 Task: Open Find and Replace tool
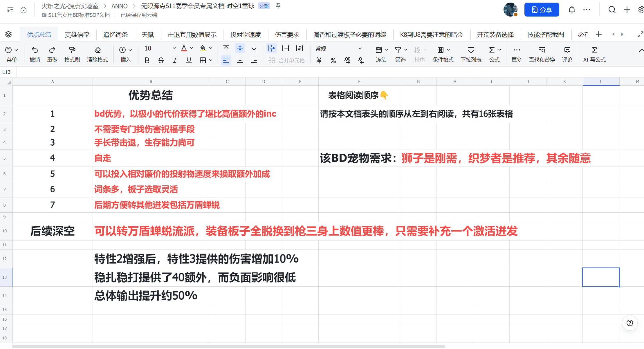point(542,54)
